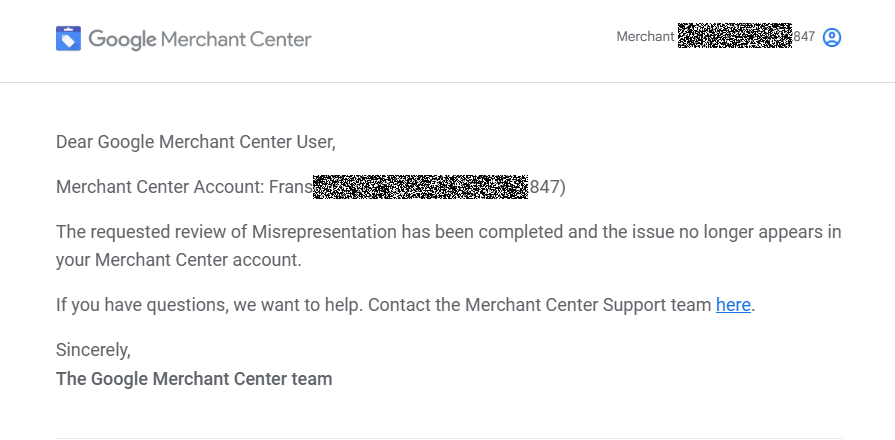The width and height of the screenshot is (895, 440).
Task: Click "Merchant Center Account: Frans" text
Action: pos(184,187)
